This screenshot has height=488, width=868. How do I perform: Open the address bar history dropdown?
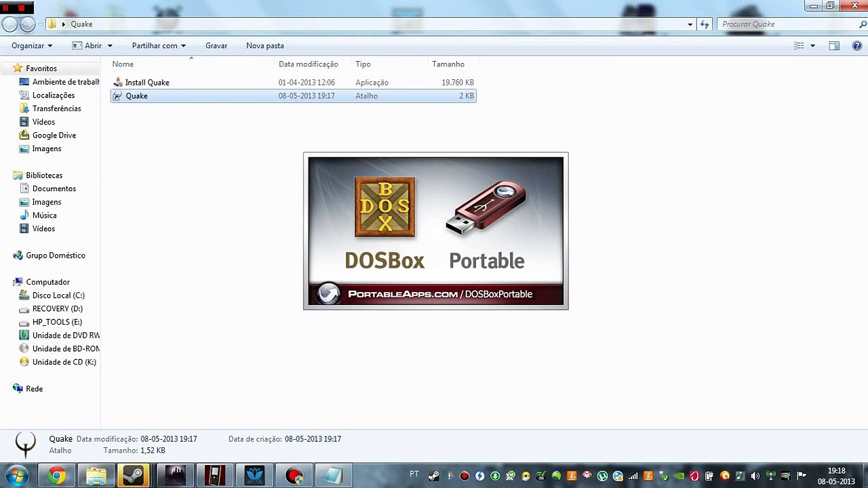click(x=690, y=24)
